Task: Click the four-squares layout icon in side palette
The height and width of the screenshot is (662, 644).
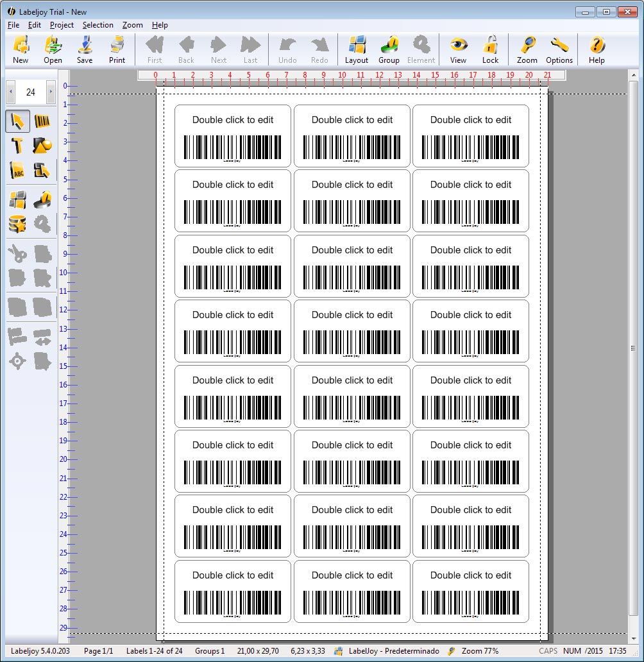Action: click(x=18, y=199)
